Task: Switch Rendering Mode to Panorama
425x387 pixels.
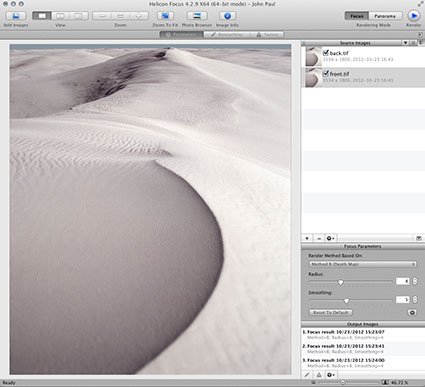Action: (x=385, y=16)
